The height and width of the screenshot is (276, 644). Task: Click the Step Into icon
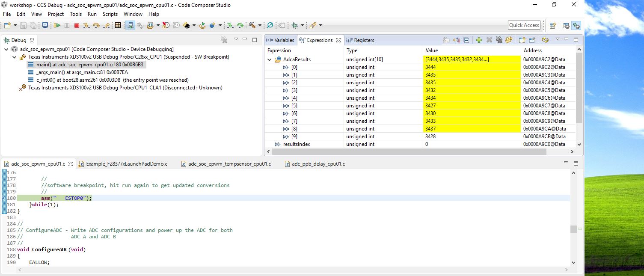click(x=86, y=26)
